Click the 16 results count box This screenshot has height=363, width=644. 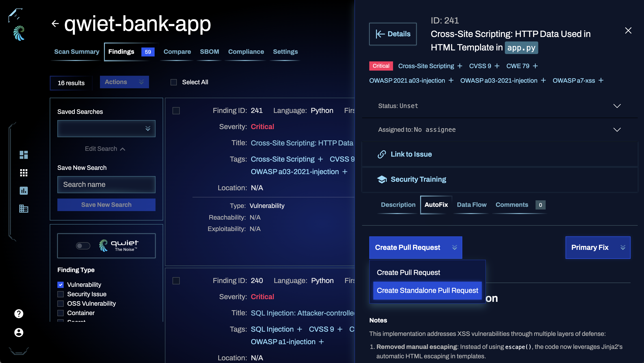(x=71, y=83)
